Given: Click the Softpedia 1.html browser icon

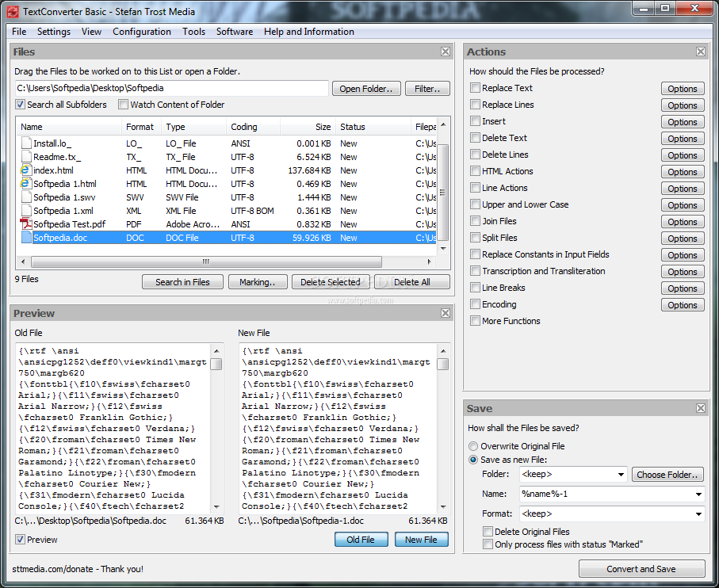Looking at the screenshot, I should tap(25, 183).
